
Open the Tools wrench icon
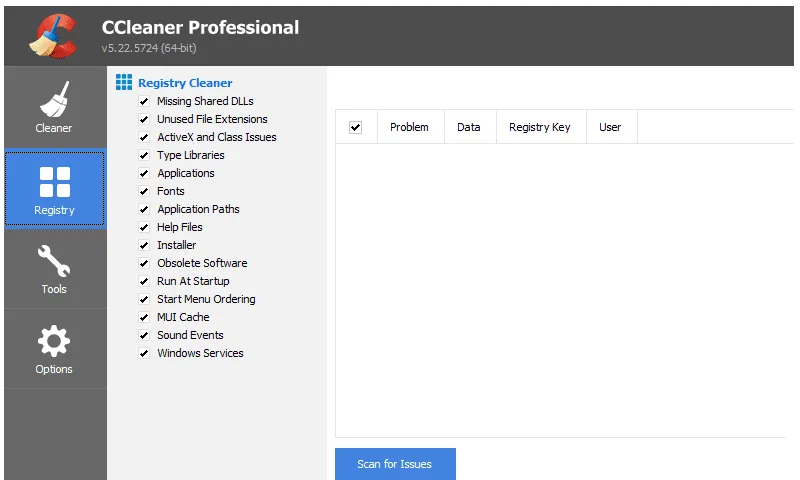(x=54, y=261)
